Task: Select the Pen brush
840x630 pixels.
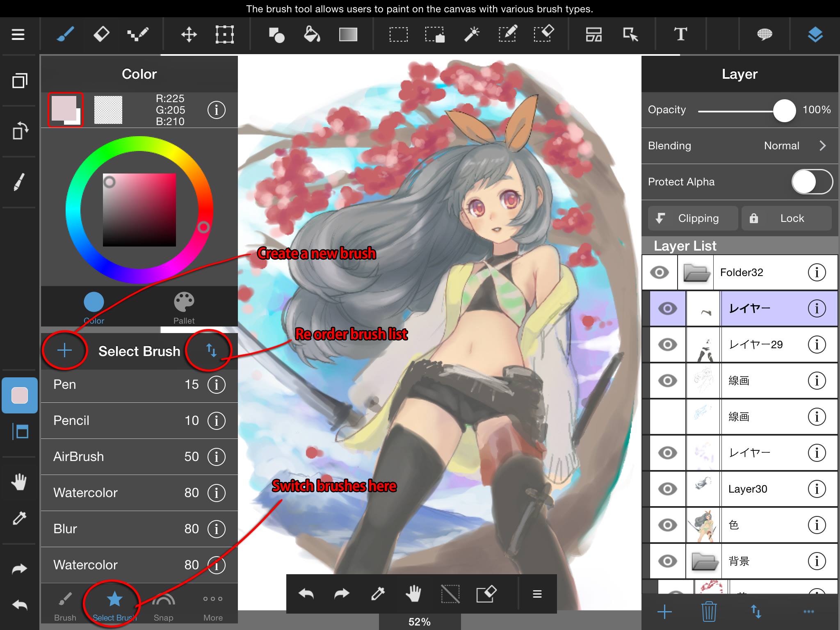Action: pos(139,385)
